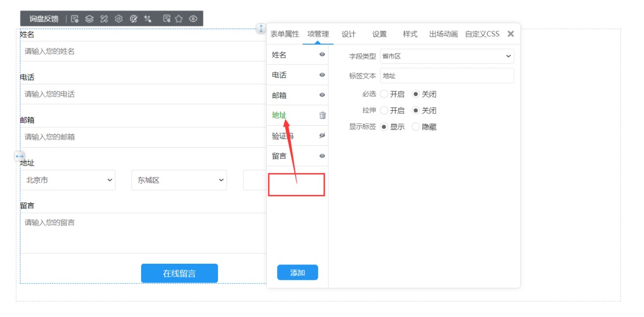Click the 添加 button

coord(297,272)
